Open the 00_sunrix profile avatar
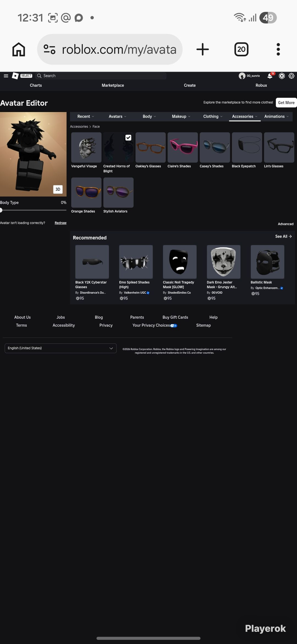Viewport: 297px width, 644px height. [x=242, y=76]
